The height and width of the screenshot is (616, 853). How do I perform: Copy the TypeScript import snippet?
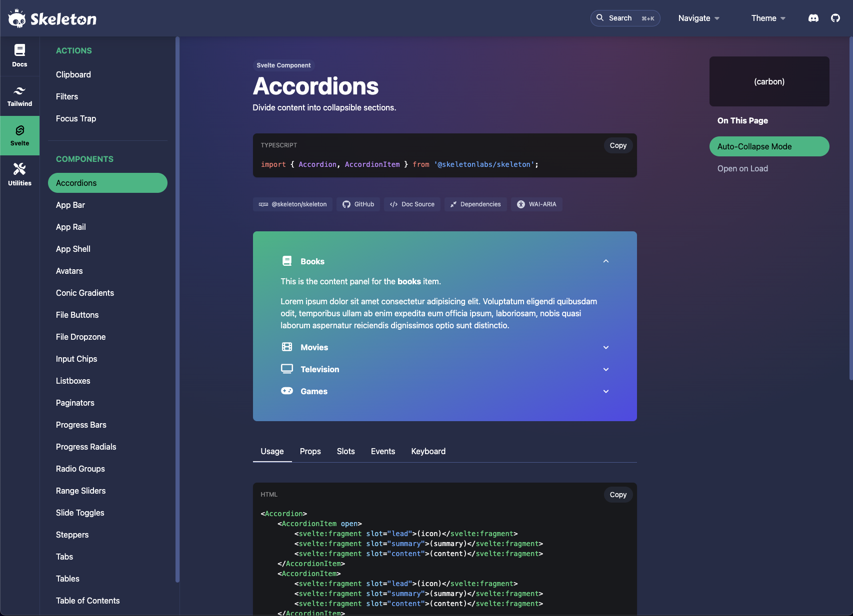tap(618, 145)
